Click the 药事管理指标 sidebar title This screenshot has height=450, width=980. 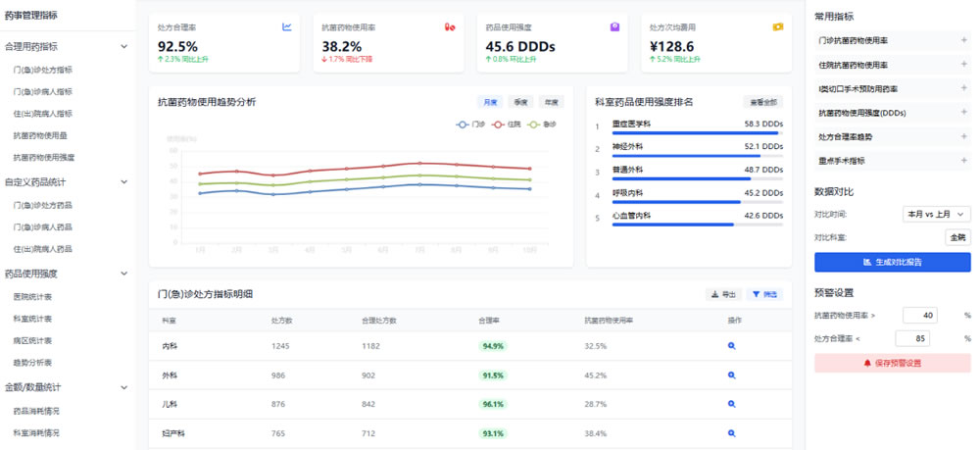(x=30, y=16)
